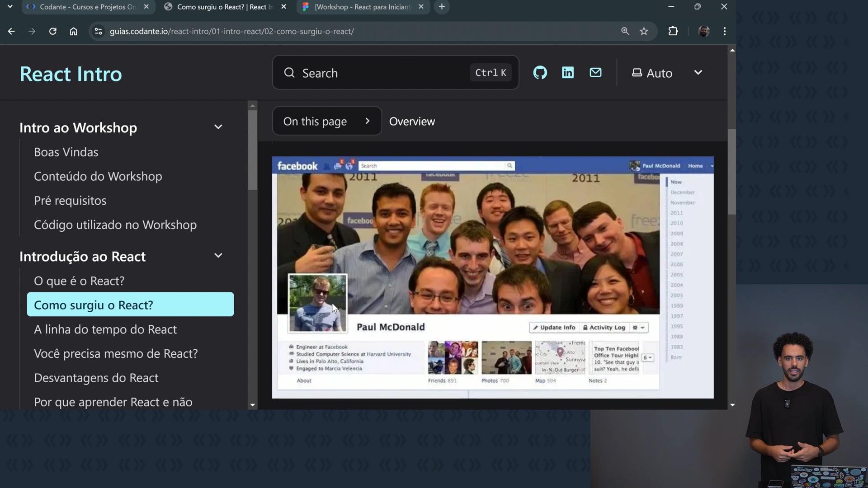The width and height of the screenshot is (868, 488).
Task: Click the zoom magnifier icon in address bar
Action: [625, 31]
